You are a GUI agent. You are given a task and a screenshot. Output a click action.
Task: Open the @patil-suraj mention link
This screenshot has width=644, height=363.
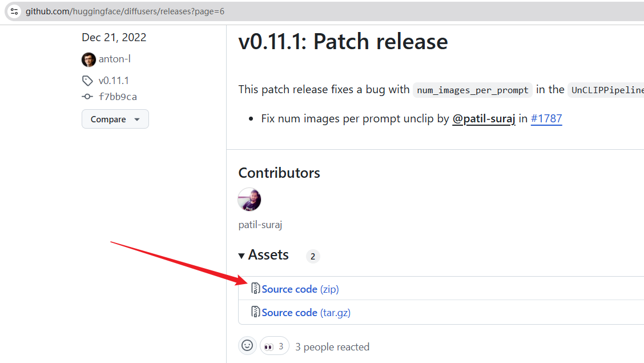click(x=483, y=119)
